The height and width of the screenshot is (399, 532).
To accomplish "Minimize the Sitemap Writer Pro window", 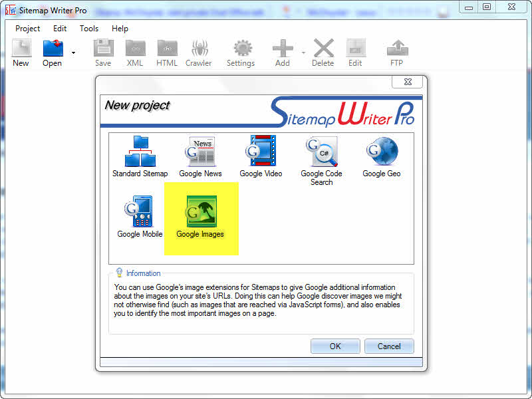I will [469, 7].
